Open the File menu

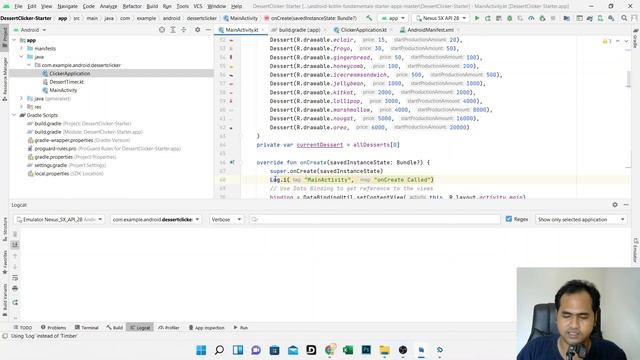pos(18,7)
